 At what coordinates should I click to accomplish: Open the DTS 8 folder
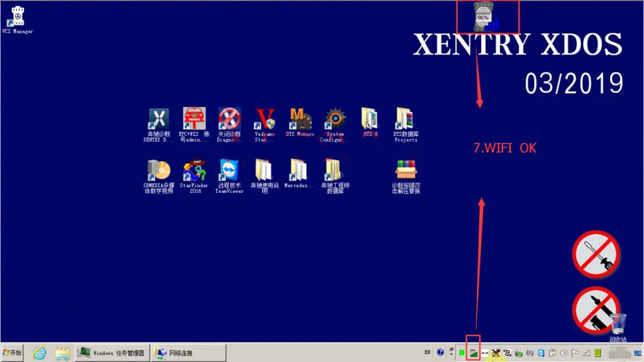[x=370, y=122]
